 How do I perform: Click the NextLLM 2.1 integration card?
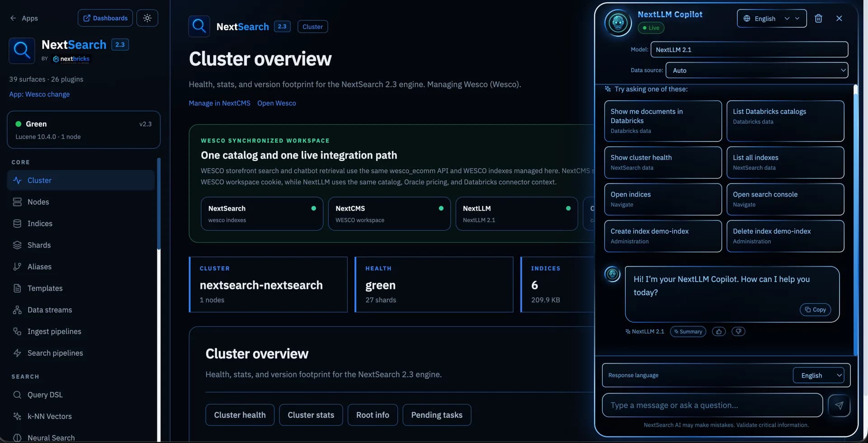coord(517,214)
